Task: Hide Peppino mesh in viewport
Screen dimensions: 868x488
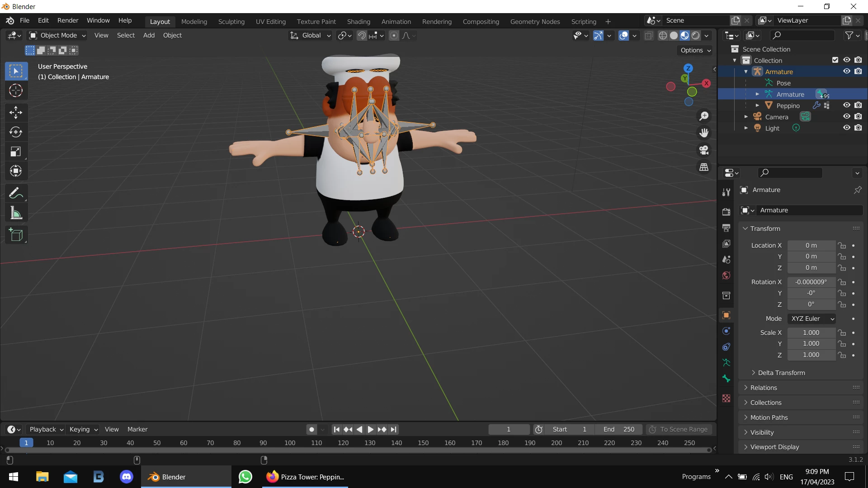Action: click(x=846, y=105)
